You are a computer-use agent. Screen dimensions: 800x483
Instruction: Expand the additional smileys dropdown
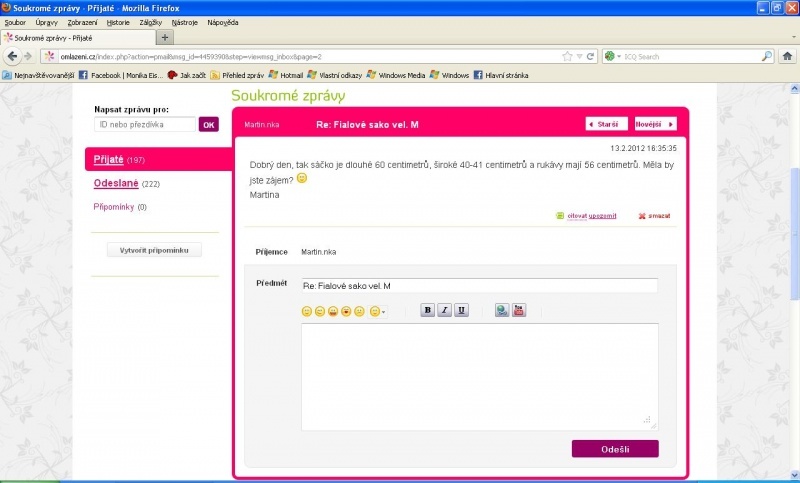coord(378,312)
